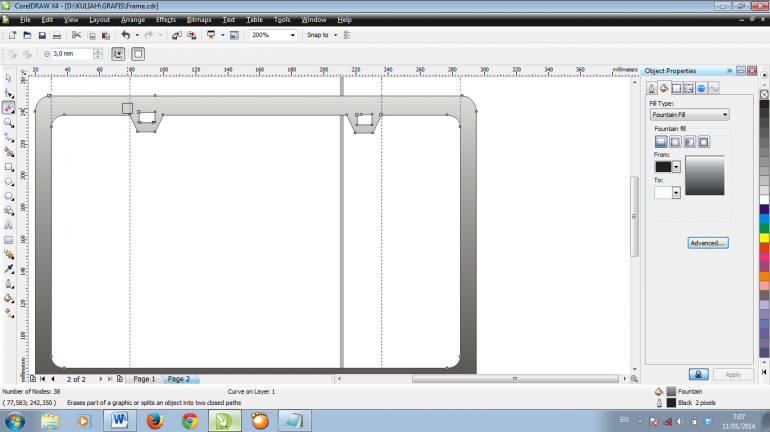Open a file with the folder icon

tap(28, 35)
